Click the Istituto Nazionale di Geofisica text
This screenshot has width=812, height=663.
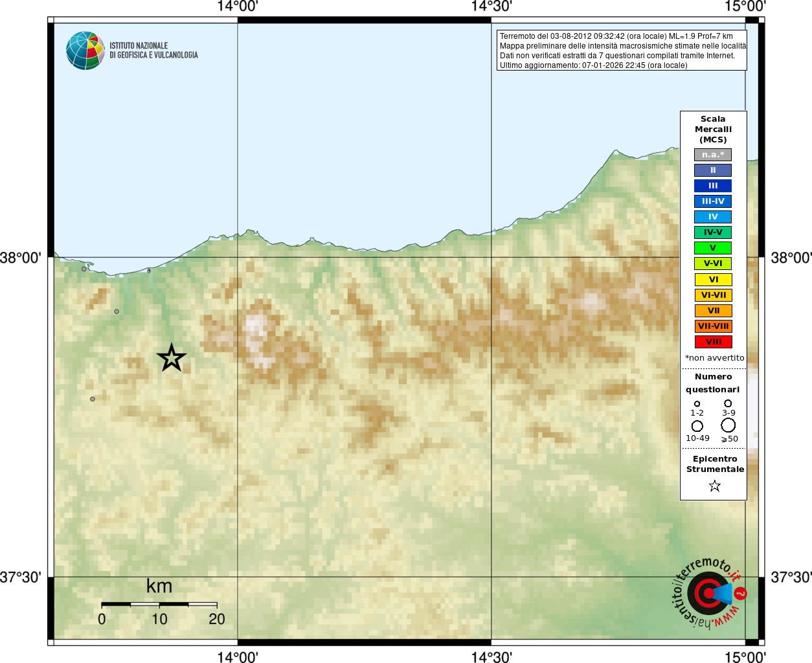(153, 51)
